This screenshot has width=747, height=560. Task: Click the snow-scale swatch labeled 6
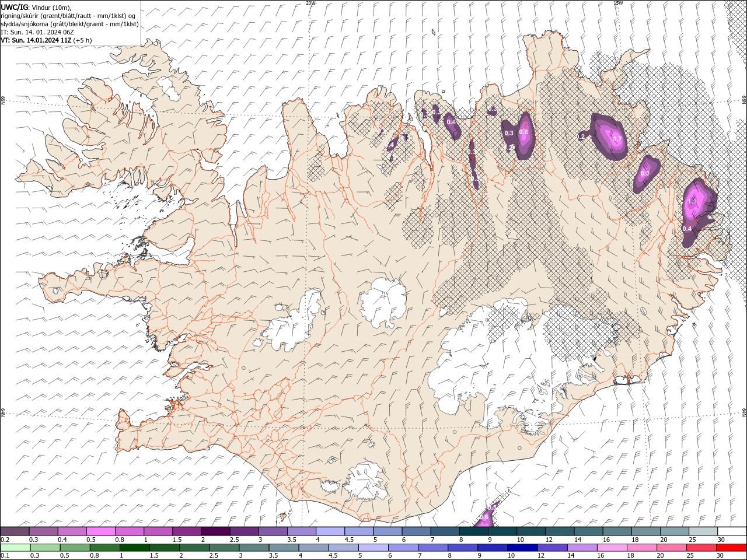[x=416, y=531]
